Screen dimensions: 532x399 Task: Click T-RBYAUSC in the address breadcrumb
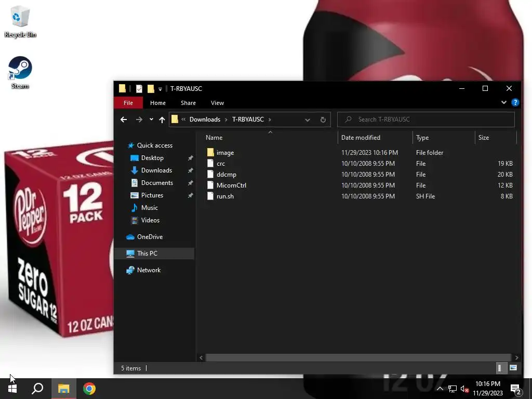(x=248, y=119)
